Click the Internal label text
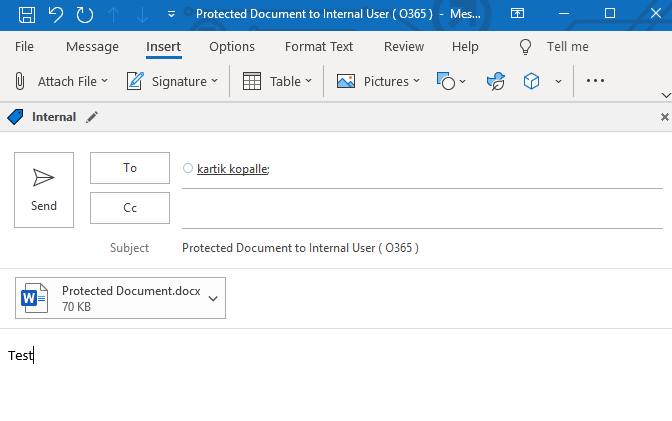The height and width of the screenshot is (421, 672). [x=54, y=117]
